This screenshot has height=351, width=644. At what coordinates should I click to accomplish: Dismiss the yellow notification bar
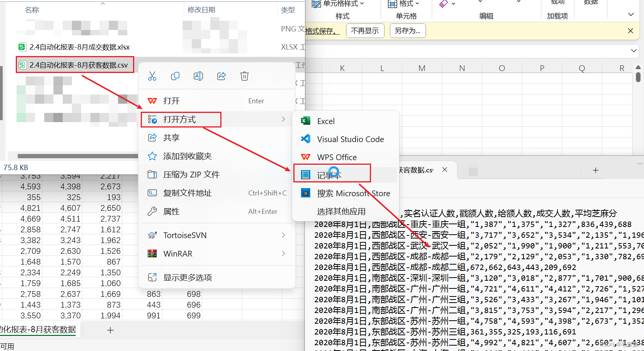click(631, 31)
